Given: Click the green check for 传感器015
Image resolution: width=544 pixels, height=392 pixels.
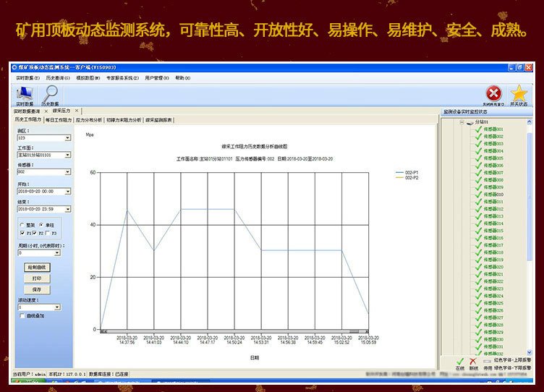Looking at the screenshot, I should (479, 231).
